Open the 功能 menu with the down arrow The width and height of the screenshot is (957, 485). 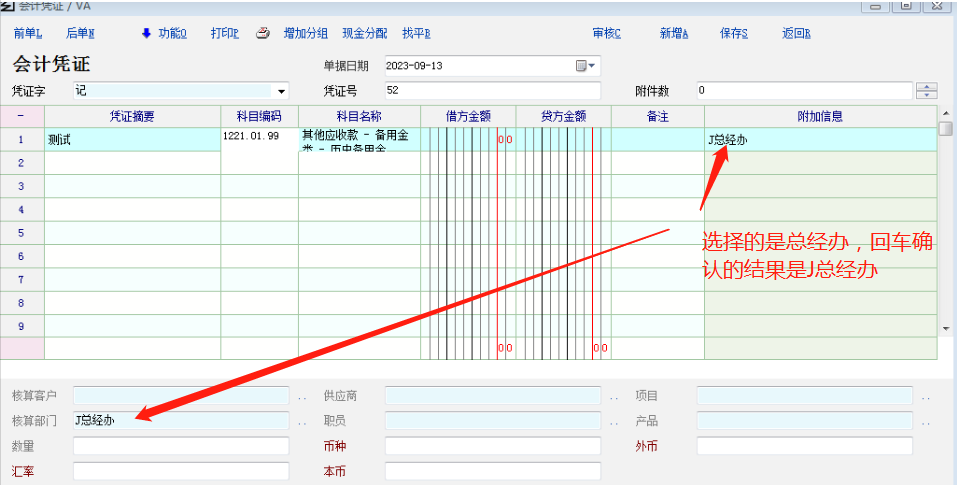pos(166,33)
